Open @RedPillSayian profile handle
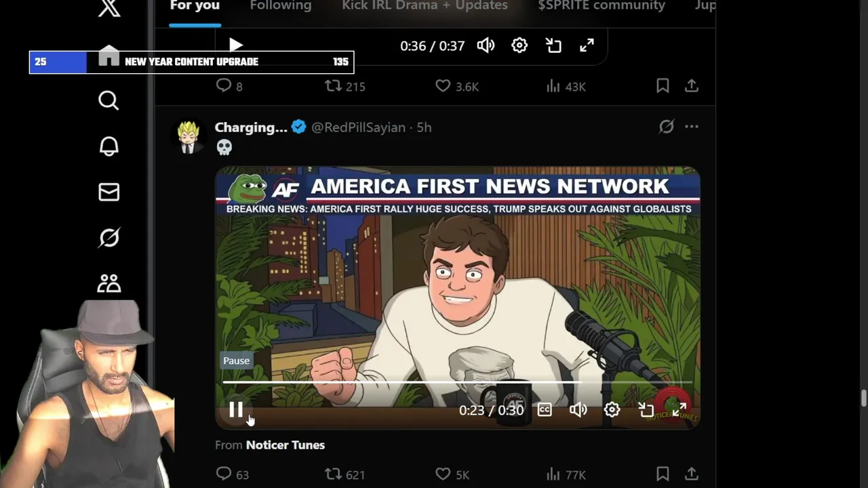The height and width of the screenshot is (488, 868). 358,127
